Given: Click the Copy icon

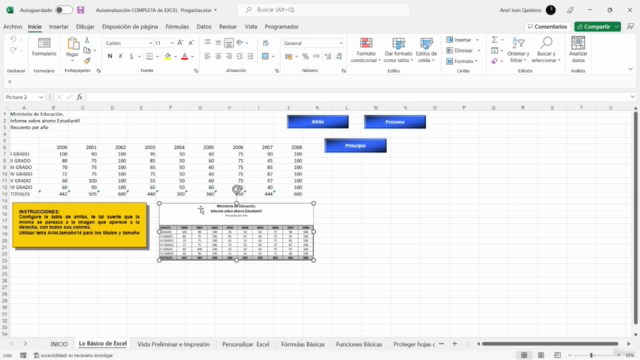Looking at the screenshot, I should coord(87,50).
